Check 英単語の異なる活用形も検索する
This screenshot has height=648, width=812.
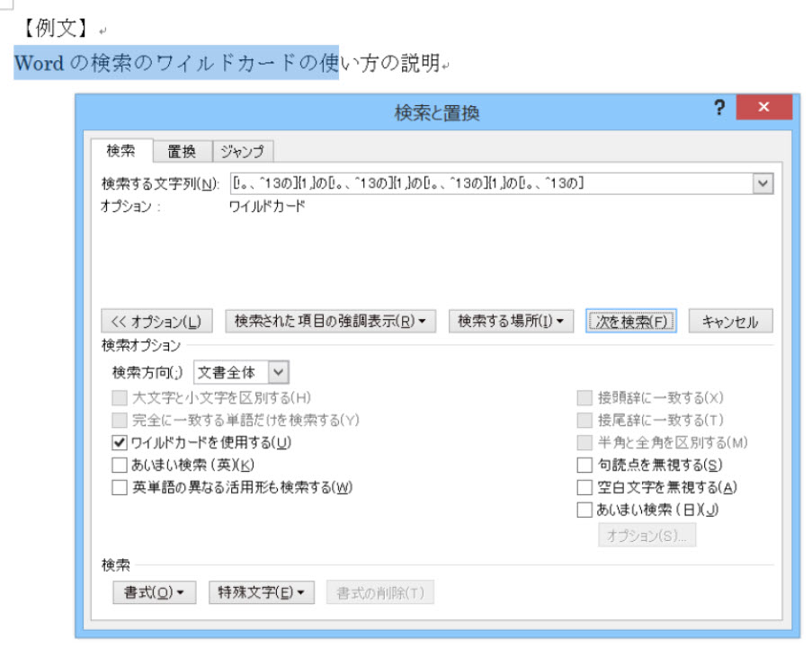120,487
